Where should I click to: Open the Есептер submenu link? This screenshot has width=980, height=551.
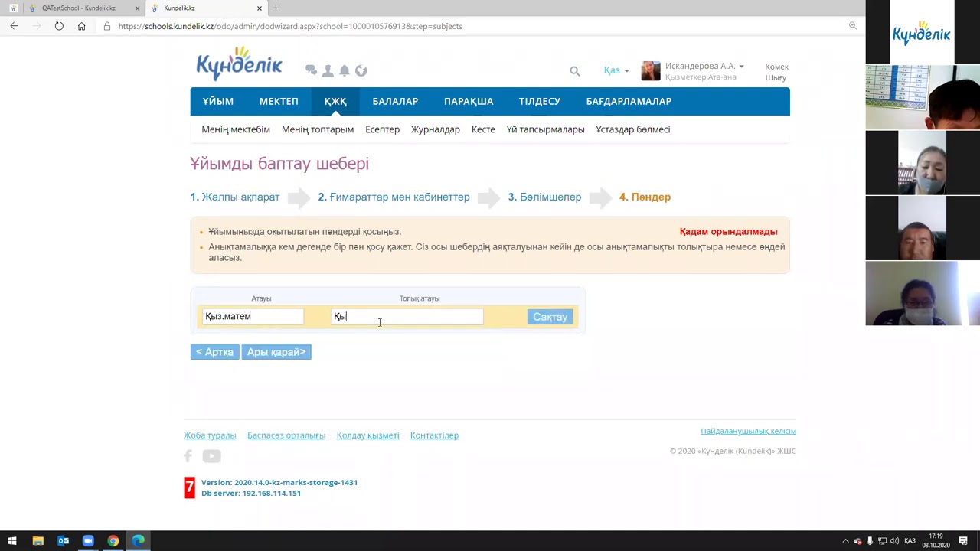tap(383, 129)
